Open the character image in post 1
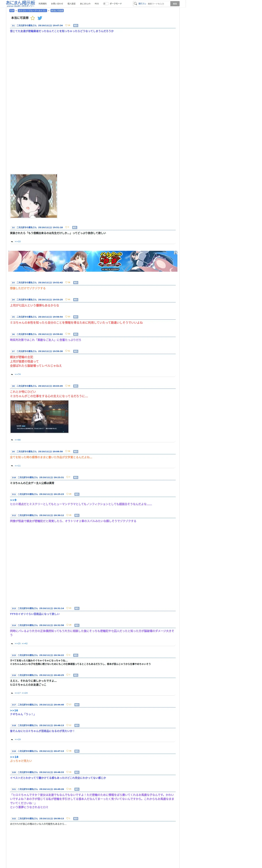262x868 pixels. [34, 196]
